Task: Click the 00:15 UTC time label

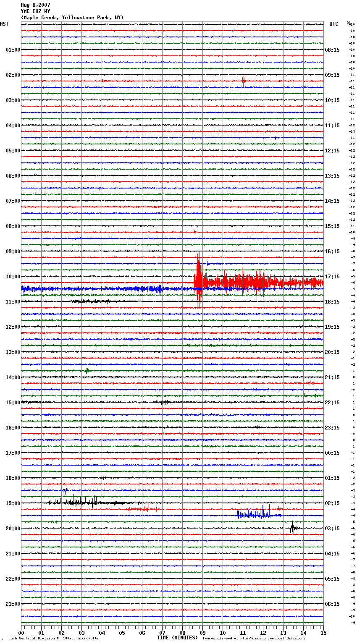Action: [332, 453]
